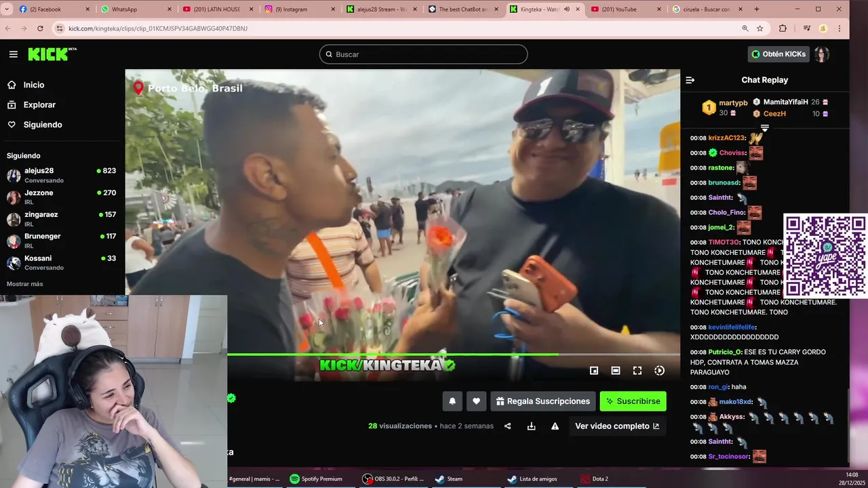Open Kossani channel in Siguiendo list

62,262
